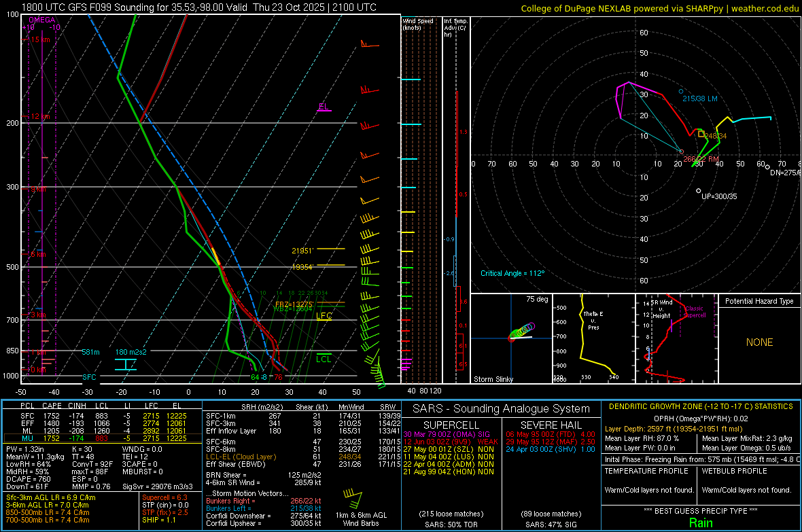Image resolution: width=802 pixels, height=532 pixels.
Task: Click the SigSvr = 29076 m3/s3 value
Action: [x=158, y=487]
